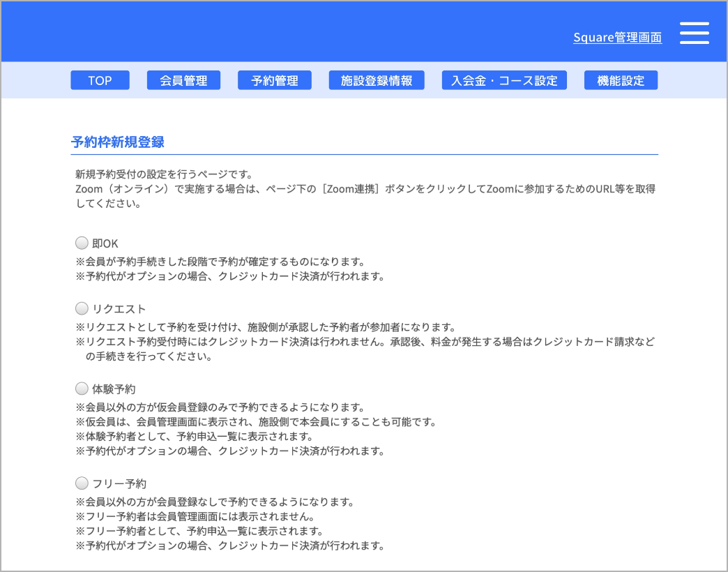Navigate to 予約管理

[x=274, y=80]
